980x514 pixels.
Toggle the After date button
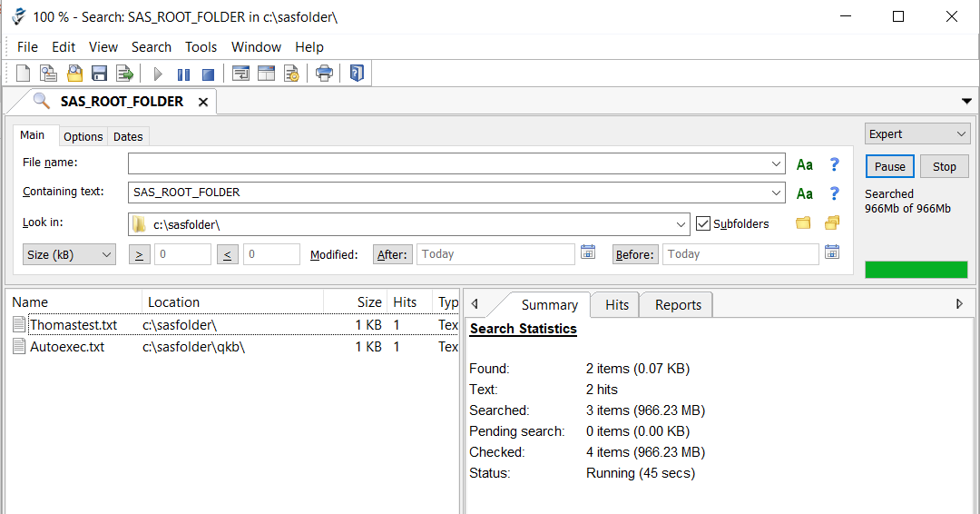point(392,255)
